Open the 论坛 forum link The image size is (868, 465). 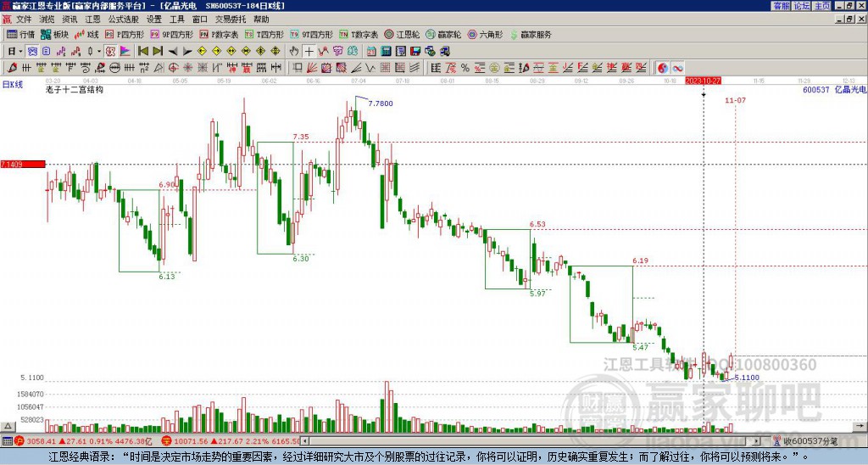pos(802,6)
